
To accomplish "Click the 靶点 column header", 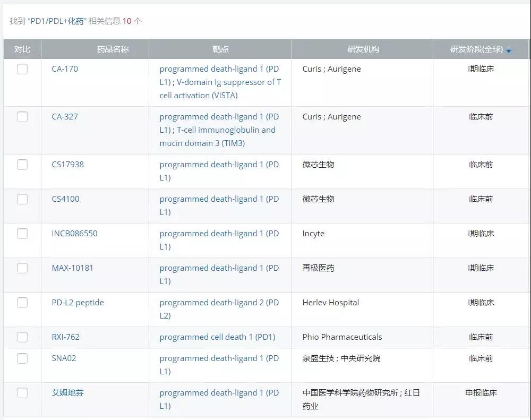I will coord(220,49).
